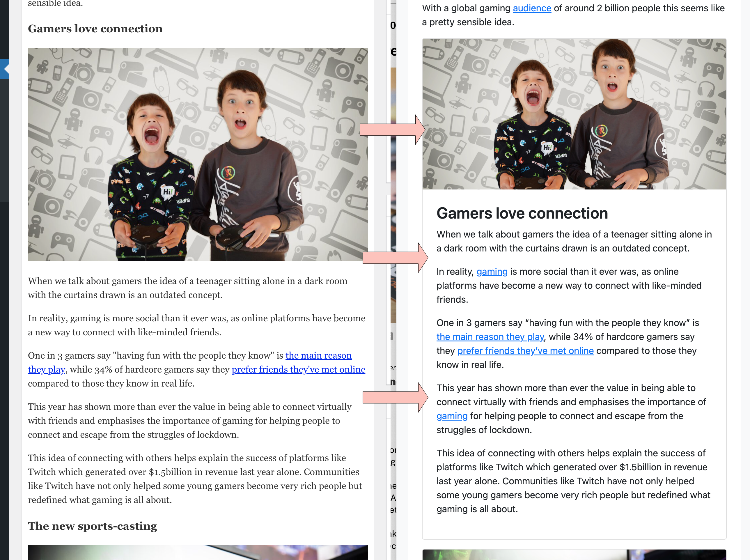Click left paragraph starting 'This idea of connecting'

tap(195, 479)
